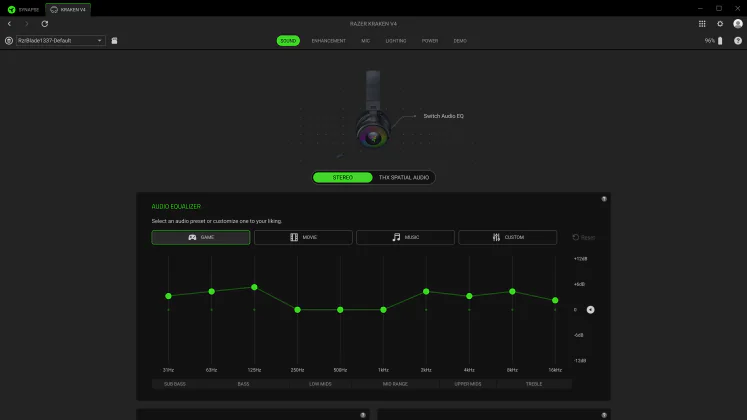Screen dimensions: 747x420
Task: Click the 2kHz equalizer slider handle
Action: pos(426,291)
